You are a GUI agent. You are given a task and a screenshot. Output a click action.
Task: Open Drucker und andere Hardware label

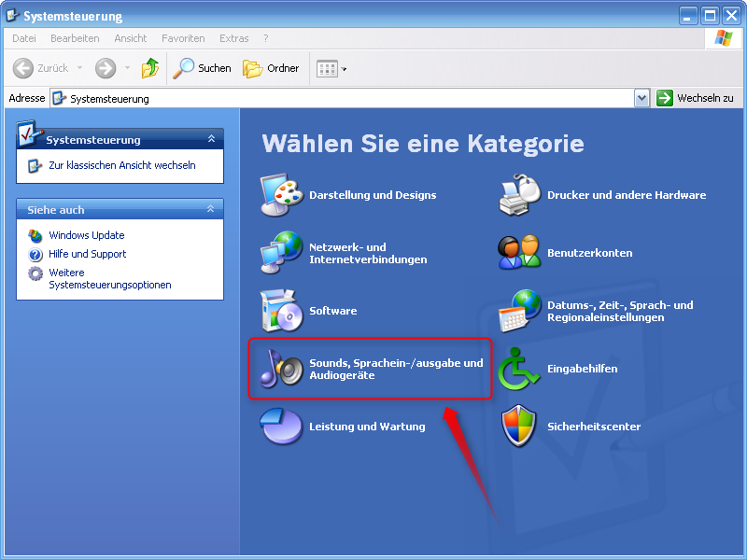[x=627, y=195]
